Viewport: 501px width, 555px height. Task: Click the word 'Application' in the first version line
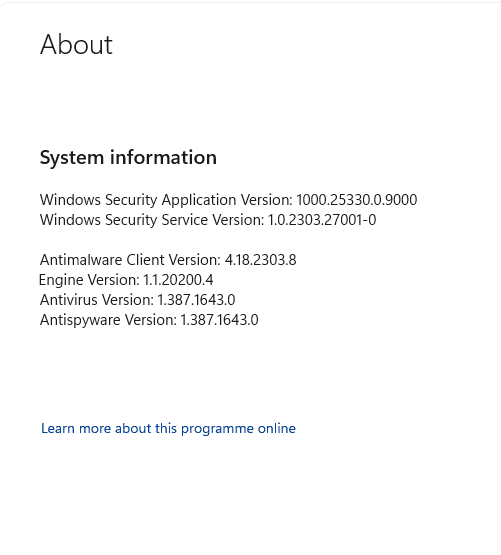click(x=200, y=200)
